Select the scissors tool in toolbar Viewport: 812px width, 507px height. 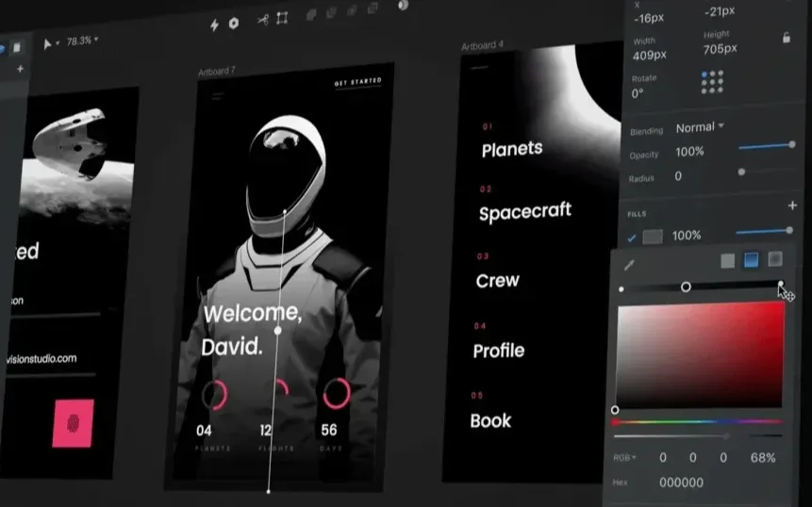262,19
